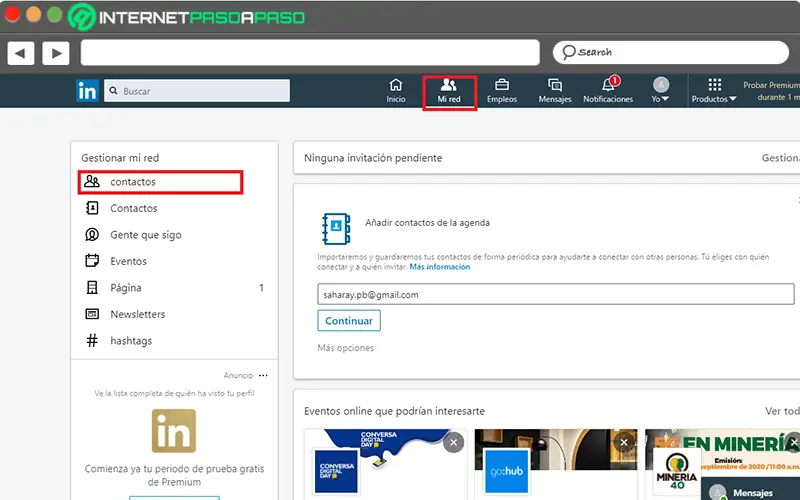Viewport: 800px width, 500px height.
Task: Click the InternetPasoAPaso logo
Action: 186,17
